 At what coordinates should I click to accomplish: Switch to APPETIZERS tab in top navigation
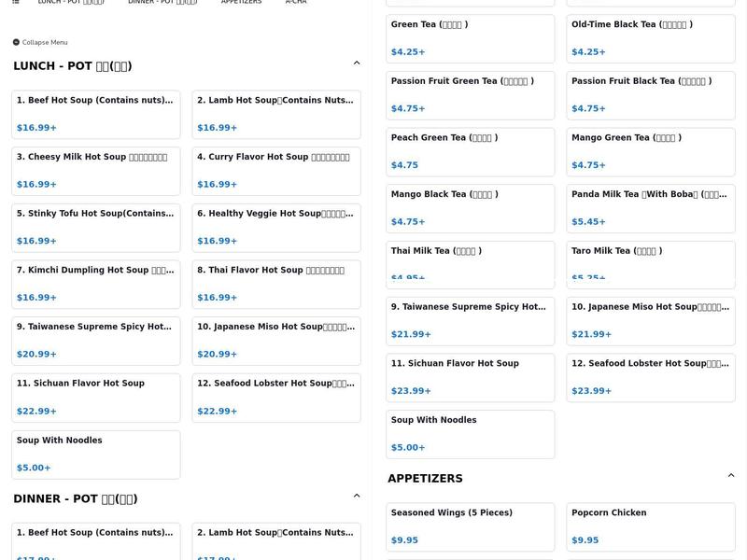[241, 3]
